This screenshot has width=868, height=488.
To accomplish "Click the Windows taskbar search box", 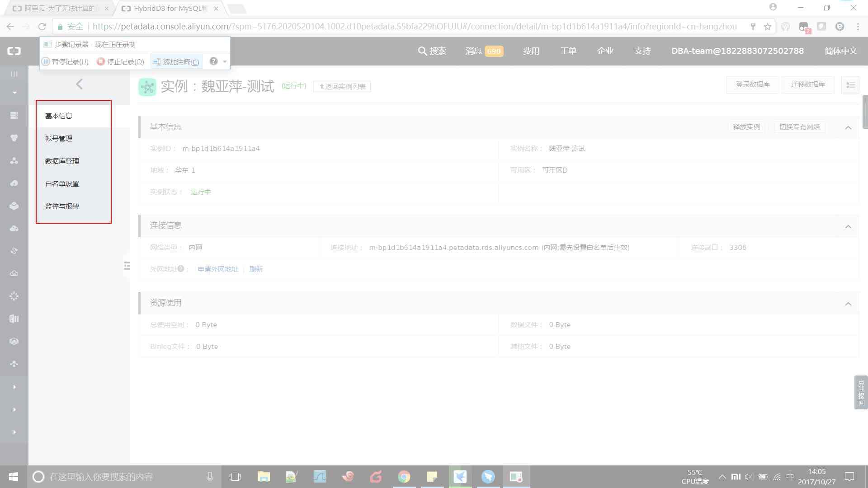I will click(101, 477).
